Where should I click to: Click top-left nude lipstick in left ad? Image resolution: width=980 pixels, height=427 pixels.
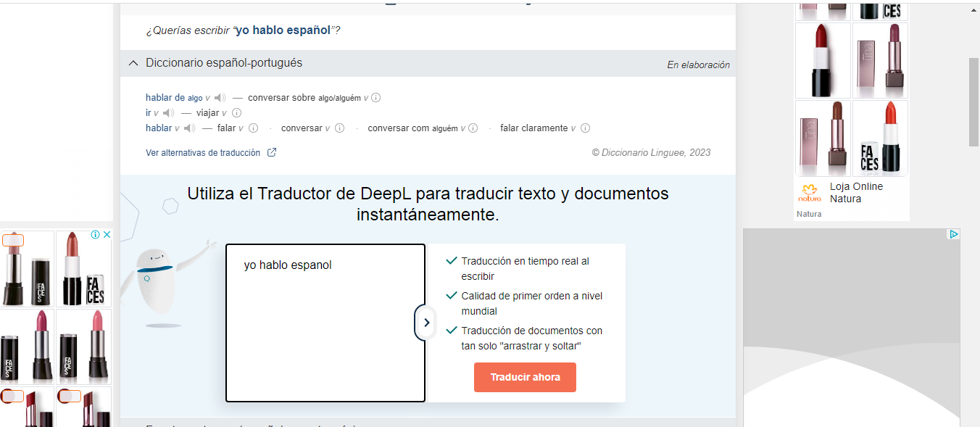pyautogui.click(x=27, y=269)
